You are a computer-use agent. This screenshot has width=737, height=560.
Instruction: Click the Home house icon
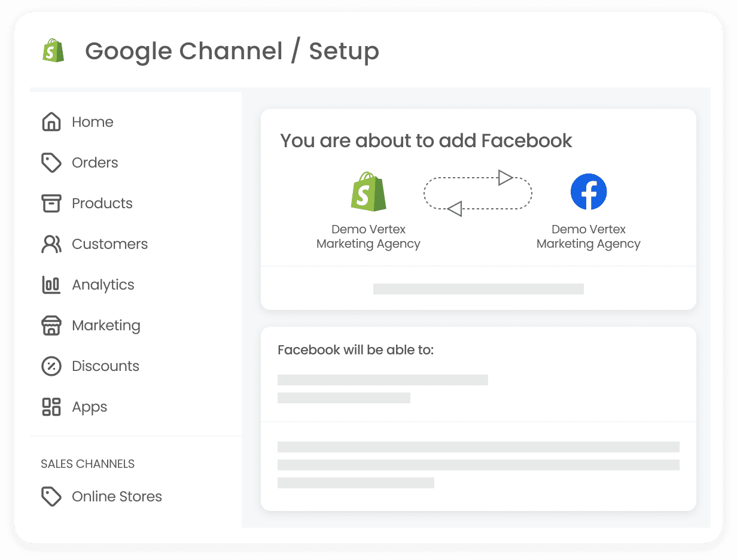[51, 122]
